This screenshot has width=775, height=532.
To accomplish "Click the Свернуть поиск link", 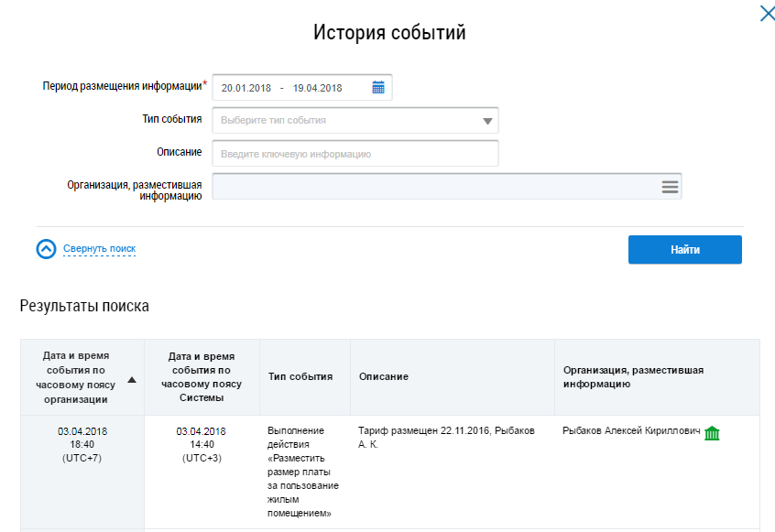I will coord(99,249).
